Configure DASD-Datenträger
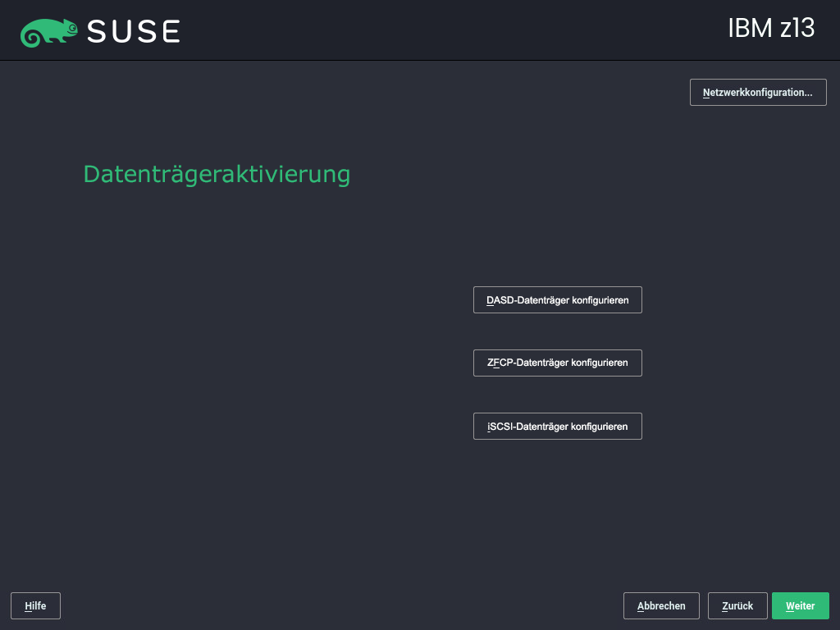 coord(557,299)
